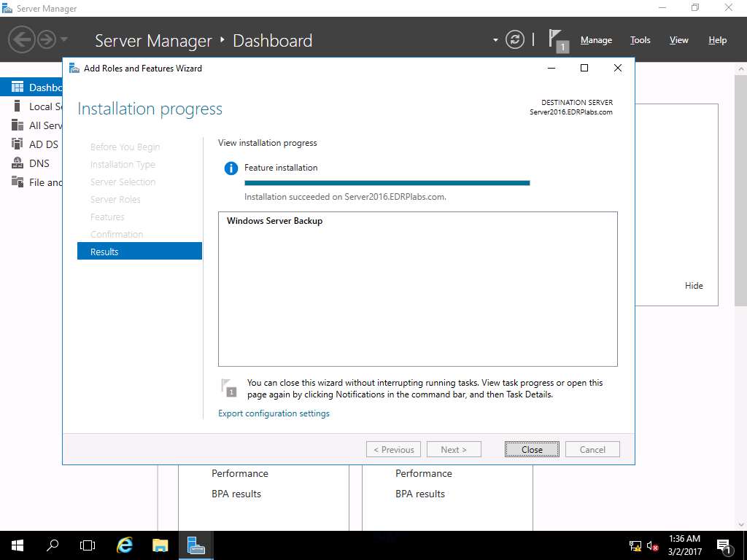The image size is (747, 560).
Task: Open right tile's BPA results entry
Action: coord(419,494)
